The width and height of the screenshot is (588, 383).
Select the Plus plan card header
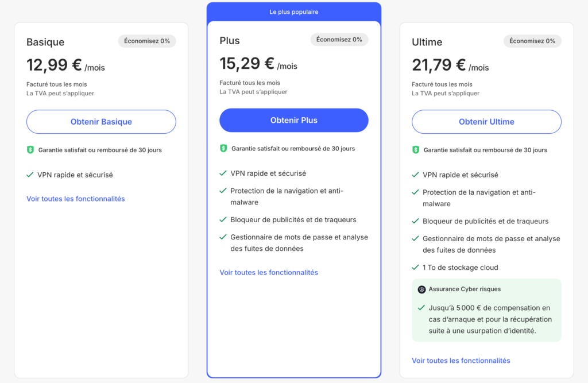pos(230,40)
